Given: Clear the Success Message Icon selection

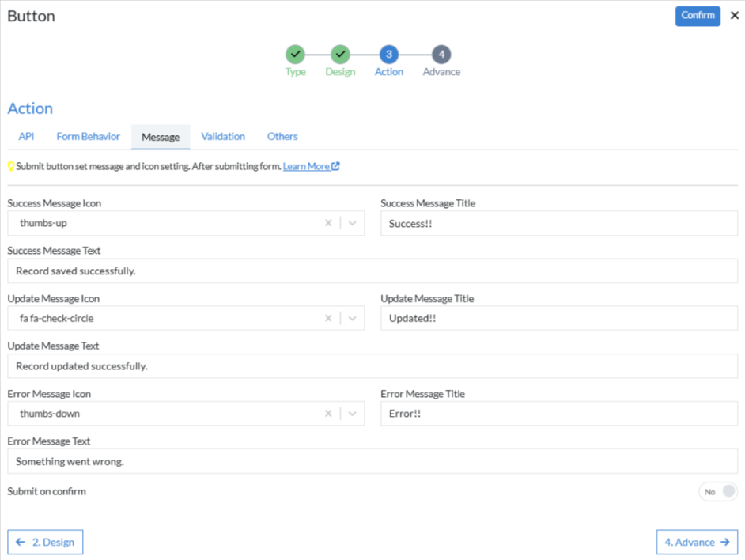Looking at the screenshot, I should coord(328,223).
